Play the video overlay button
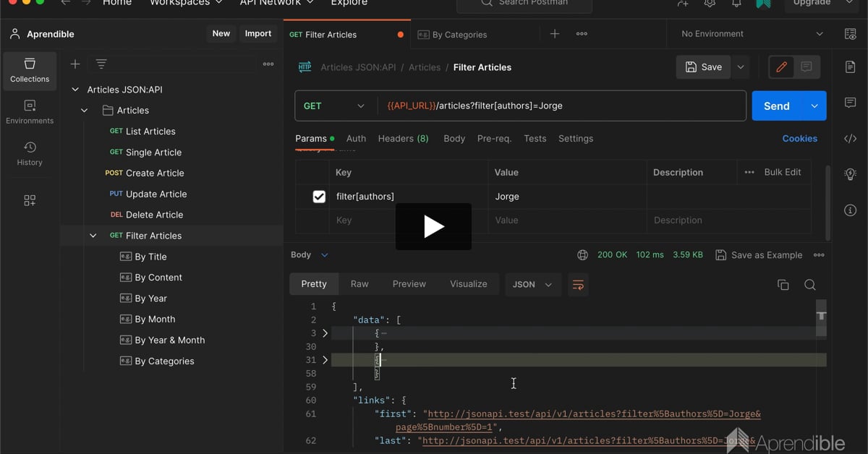 (x=433, y=227)
